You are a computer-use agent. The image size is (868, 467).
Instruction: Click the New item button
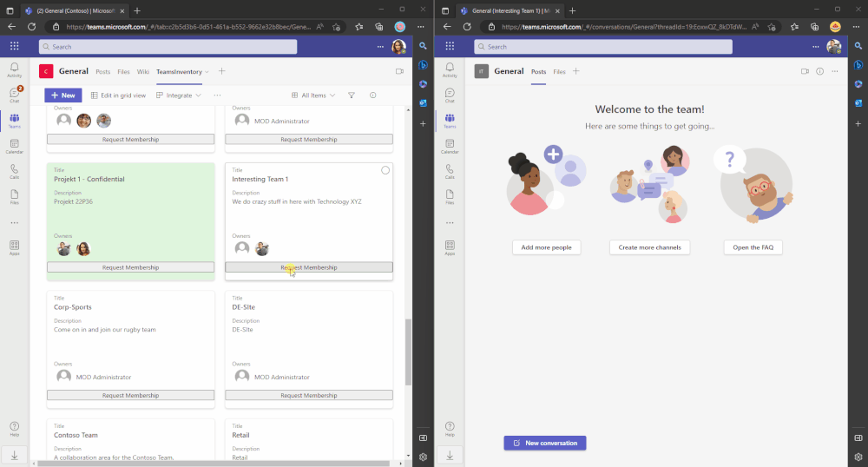(x=63, y=95)
